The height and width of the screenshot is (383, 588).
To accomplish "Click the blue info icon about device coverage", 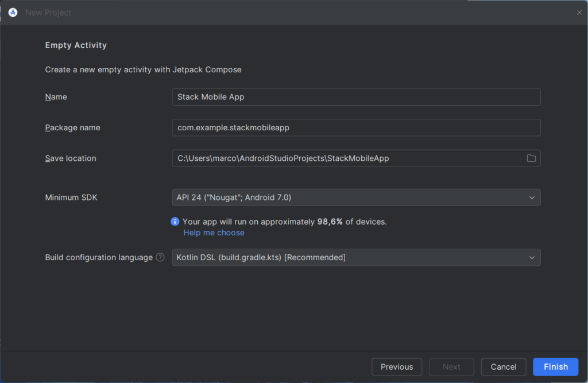I will (x=175, y=221).
